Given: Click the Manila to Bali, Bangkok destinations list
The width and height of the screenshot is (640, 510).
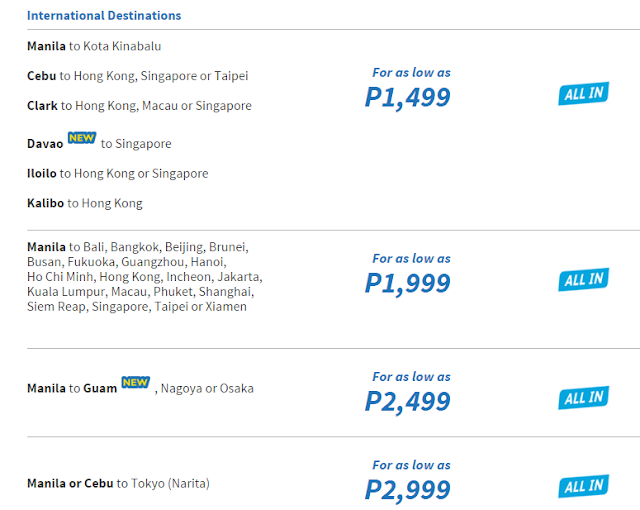Looking at the screenshot, I should (145, 277).
